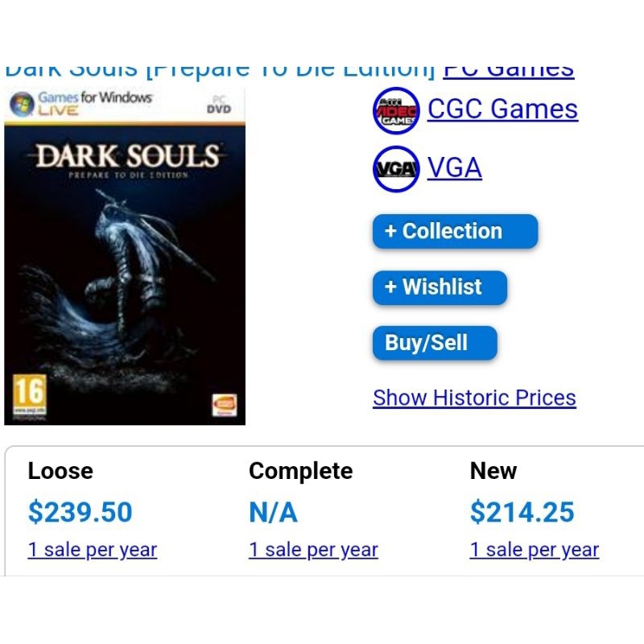This screenshot has width=644, height=644.
Task: Open sales link under Loose price
Action: click(x=92, y=550)
